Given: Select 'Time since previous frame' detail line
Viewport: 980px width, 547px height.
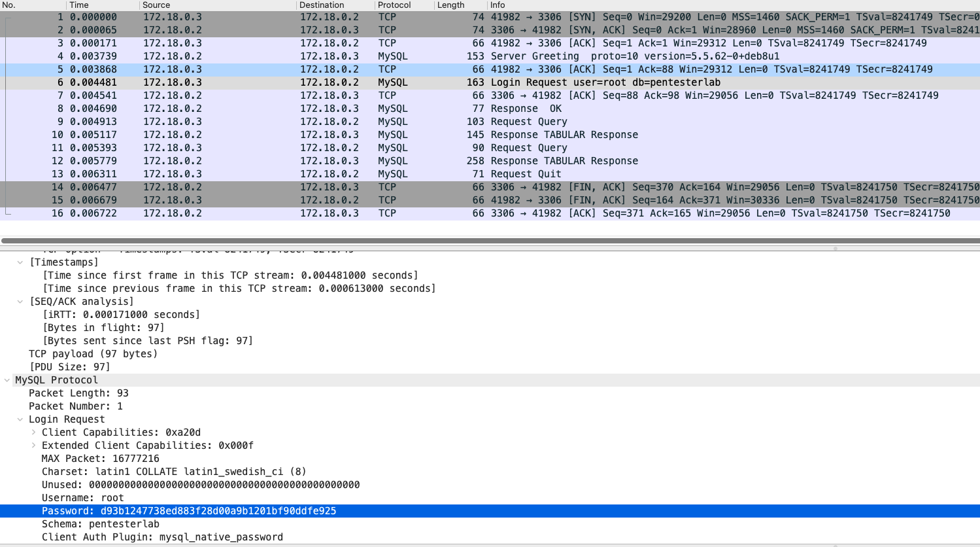Looking at the screenshot, I should pyautogui.click(x=239, y=289).
